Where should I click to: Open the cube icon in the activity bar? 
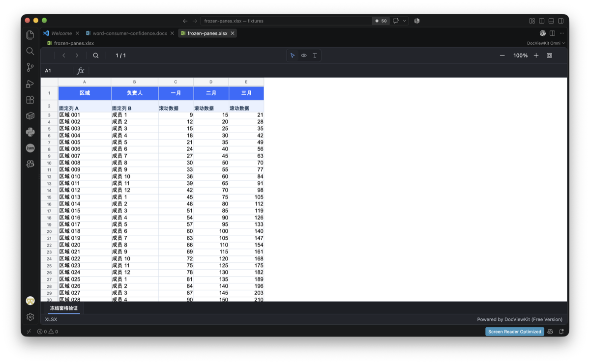click(30, 116)
